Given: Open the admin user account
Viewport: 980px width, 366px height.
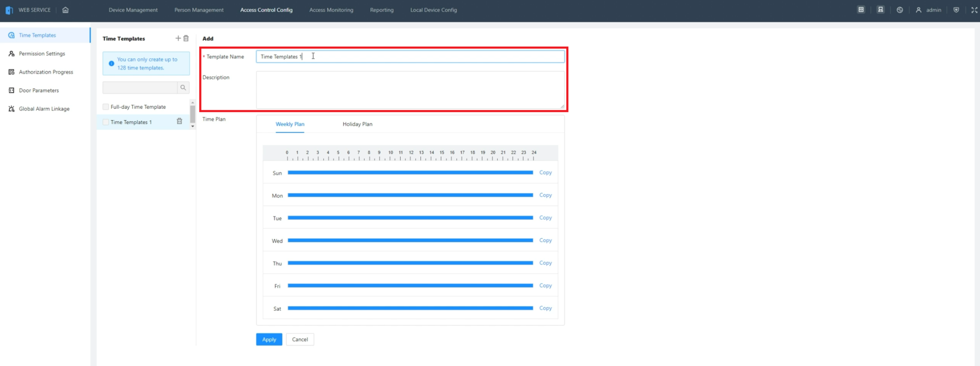Looking at the screenshot, I should pos(928,10).
